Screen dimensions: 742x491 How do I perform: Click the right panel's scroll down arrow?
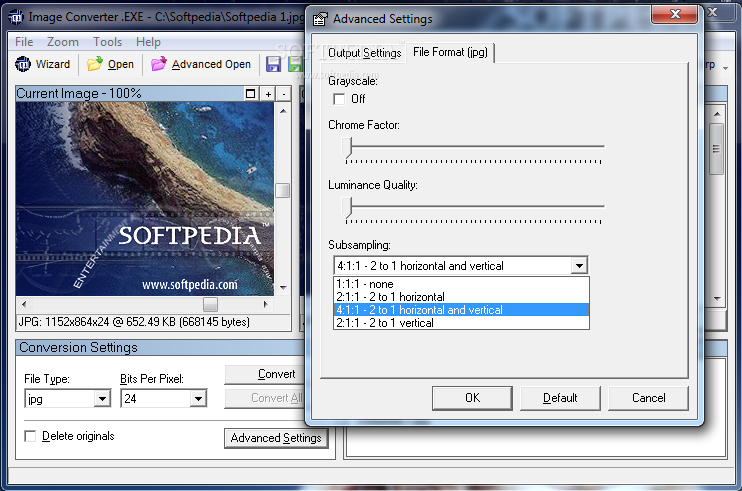[x=717, y=298]
